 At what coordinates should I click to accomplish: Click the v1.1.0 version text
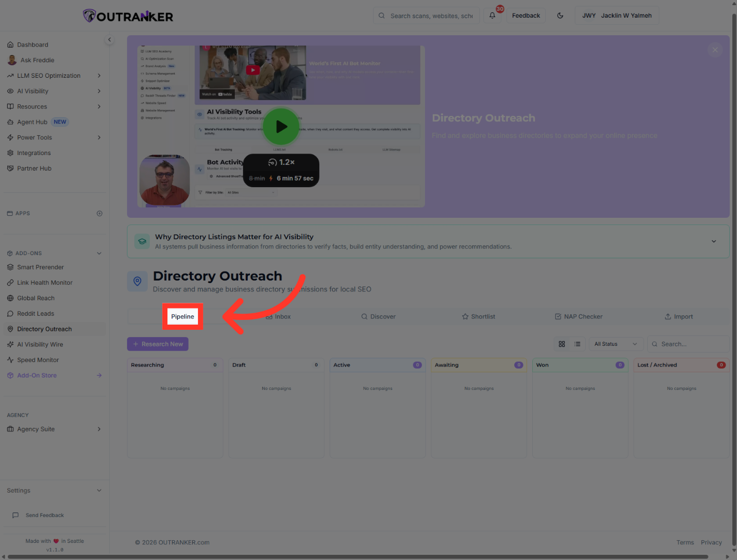55,550
